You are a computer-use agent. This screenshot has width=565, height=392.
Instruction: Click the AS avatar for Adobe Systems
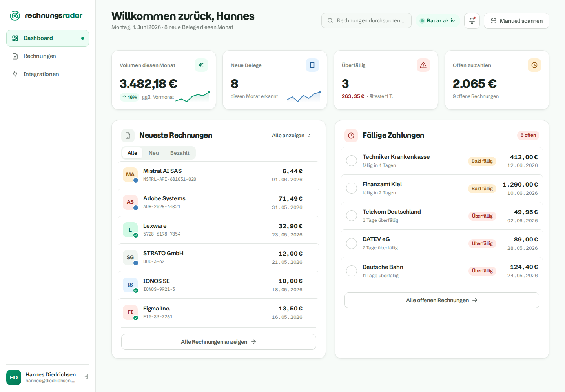coord(130,202)
